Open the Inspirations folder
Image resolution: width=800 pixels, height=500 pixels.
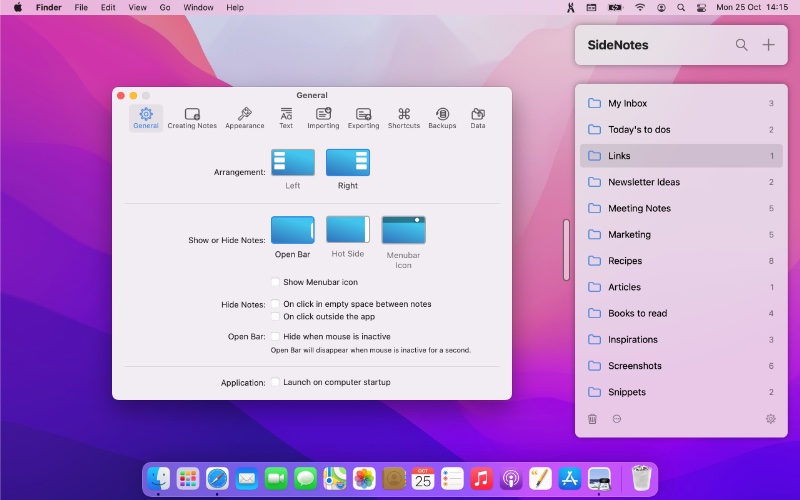pos(681,340)
